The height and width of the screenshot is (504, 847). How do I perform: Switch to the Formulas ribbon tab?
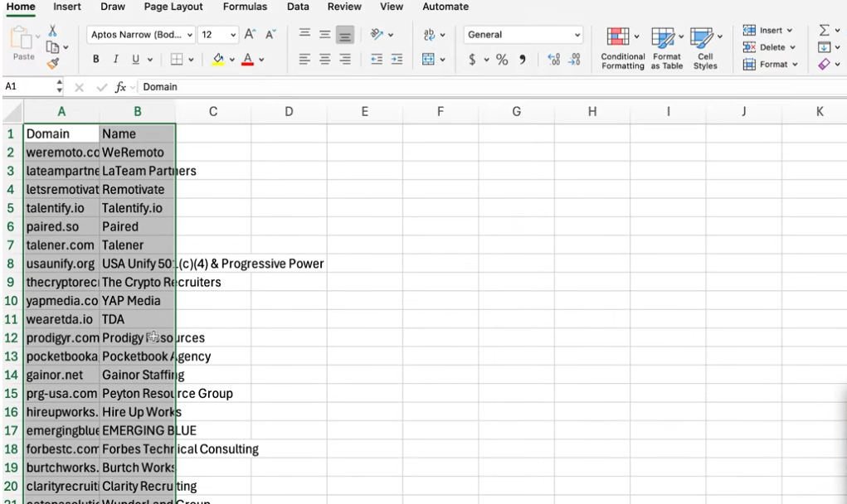tap(245, 7)
